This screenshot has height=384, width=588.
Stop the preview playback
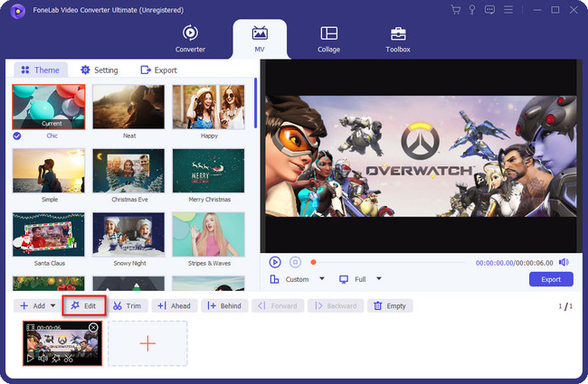click(295, 262)
